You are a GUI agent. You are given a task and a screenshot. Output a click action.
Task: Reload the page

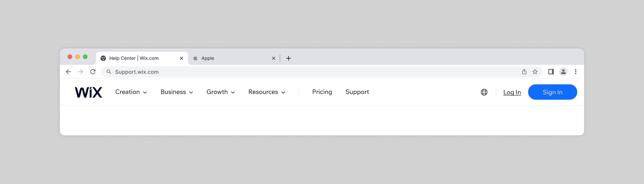93,72
